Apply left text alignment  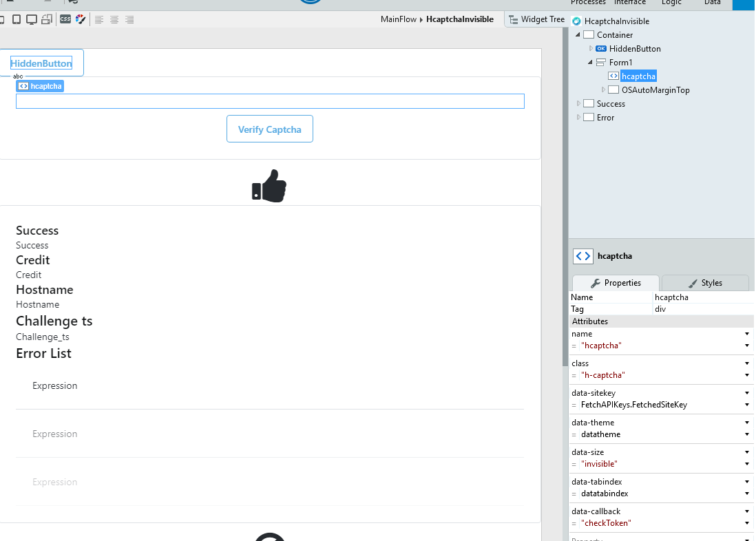point(99,19)
